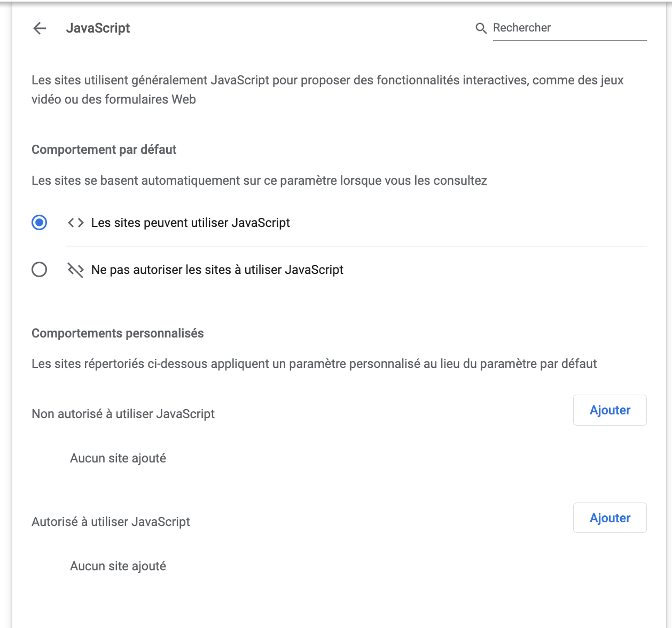672x628 pixels.
Task: Click the 'Non autorisé à utiliser JavaScript' label
Action: [x=123, y=413]
